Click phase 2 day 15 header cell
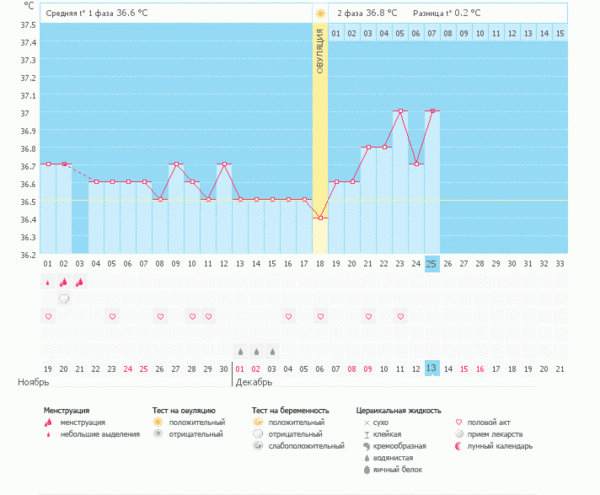 click(560, 33)
